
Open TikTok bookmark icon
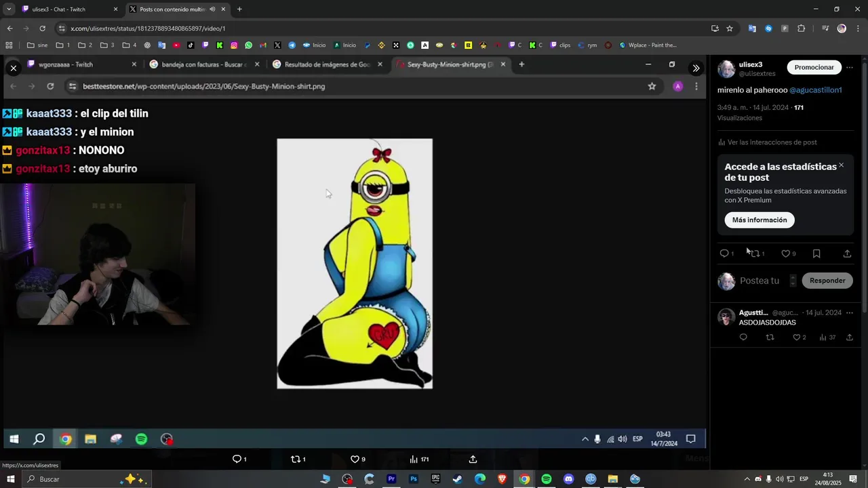click(x=191, y=45)
